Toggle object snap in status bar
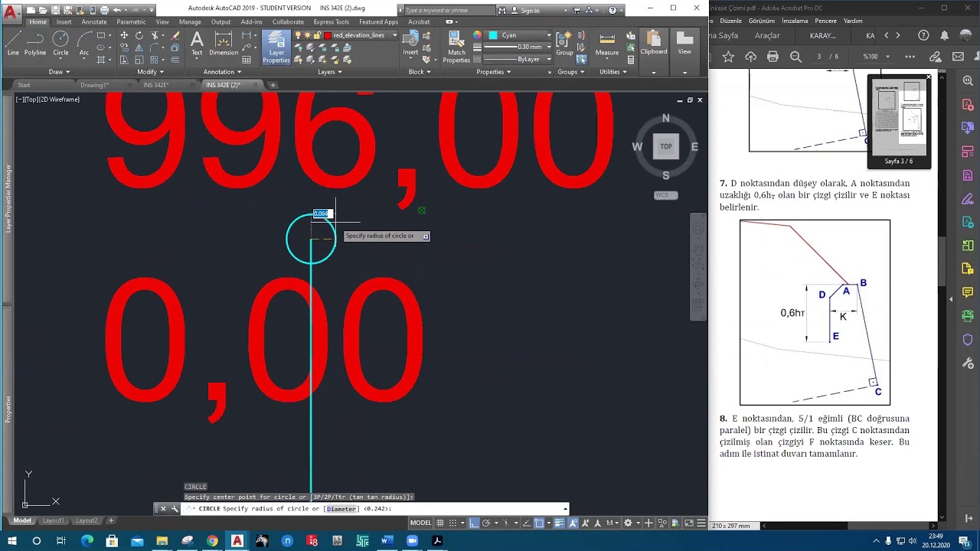The height and width of the screenshot is (551, 980). pos(540,523)
